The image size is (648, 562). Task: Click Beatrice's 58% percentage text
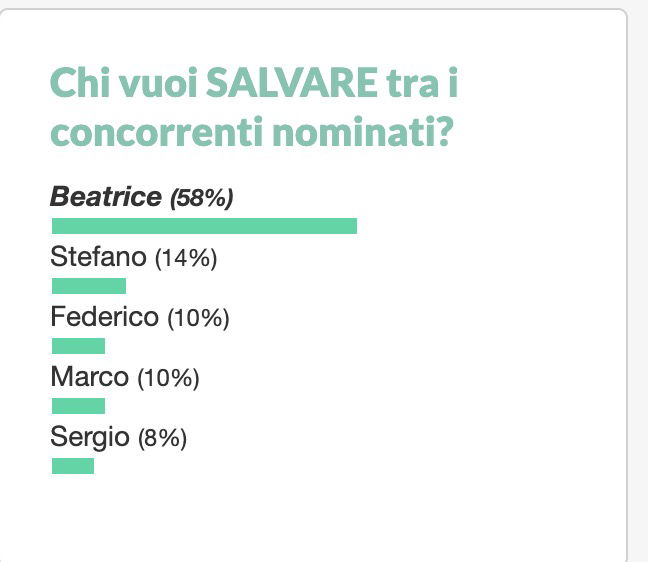(x=202, y=198)
